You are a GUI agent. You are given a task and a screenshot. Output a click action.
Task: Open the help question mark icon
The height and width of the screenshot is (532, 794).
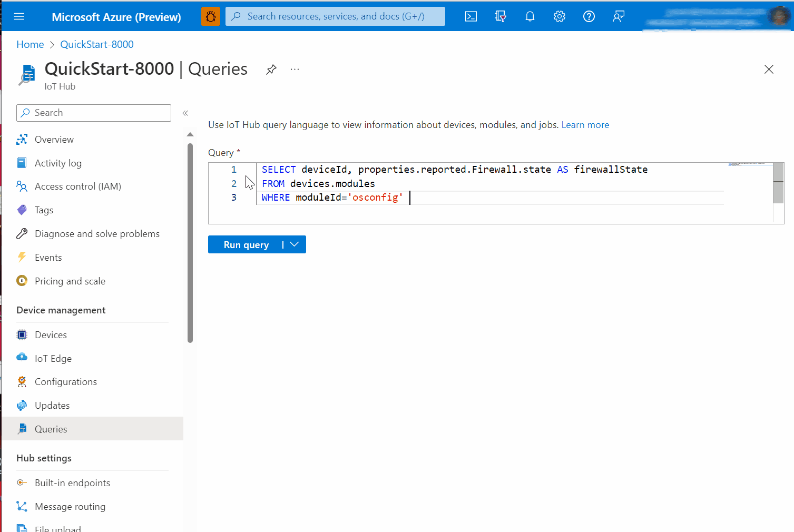click(589, 16)
